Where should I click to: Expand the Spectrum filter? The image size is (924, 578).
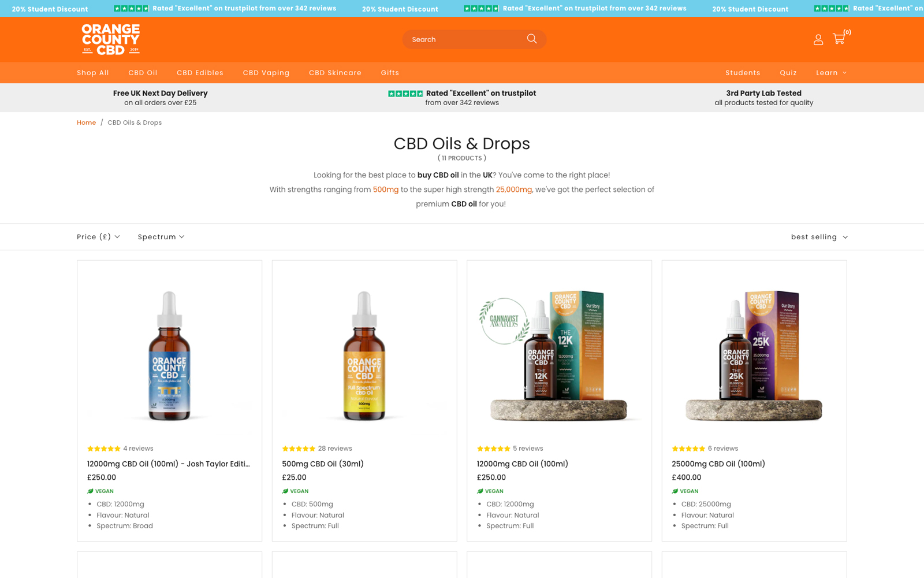tap(161, 237)
